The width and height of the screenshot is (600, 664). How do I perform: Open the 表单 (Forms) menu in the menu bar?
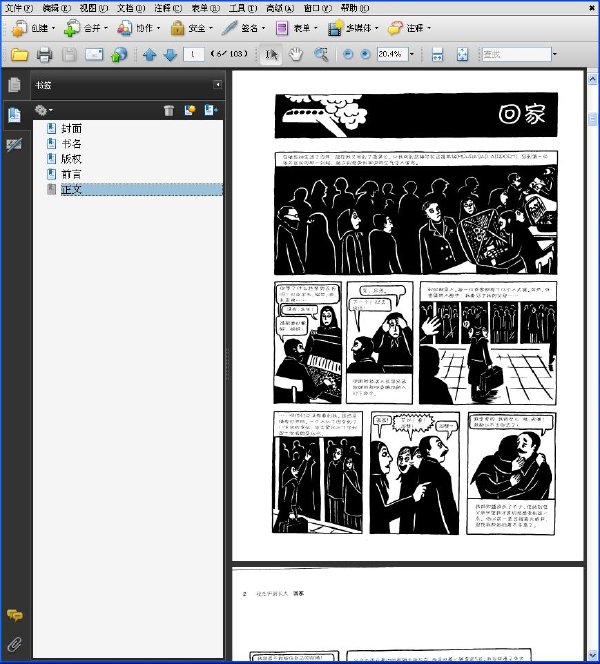(205, 8)
